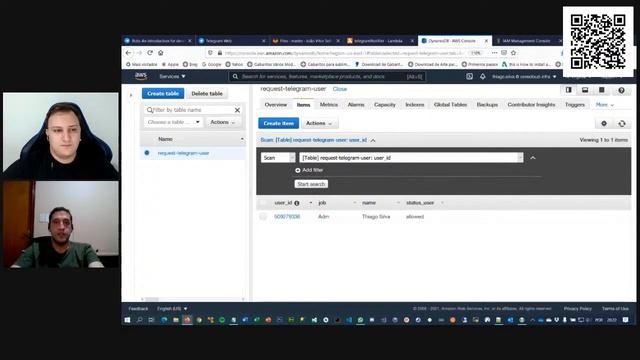Switch to the Overview tab
640x360 pixels.
tap(276, 105)
